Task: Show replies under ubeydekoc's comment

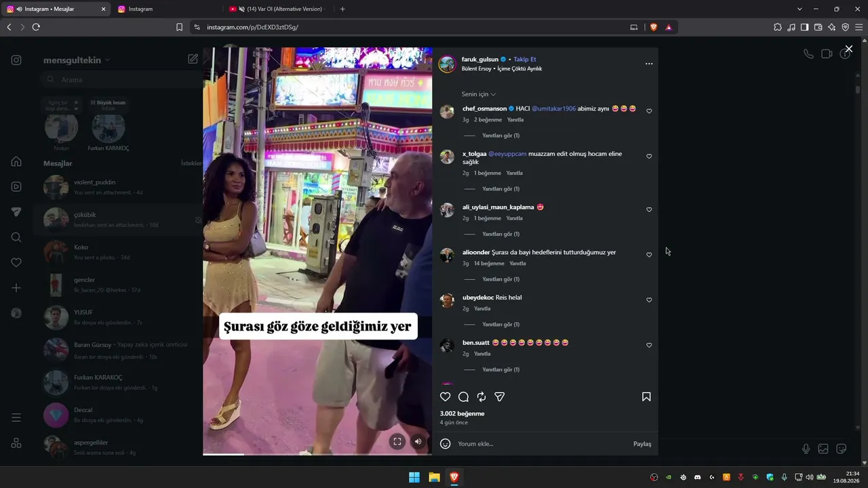Action: coord(500,325)
